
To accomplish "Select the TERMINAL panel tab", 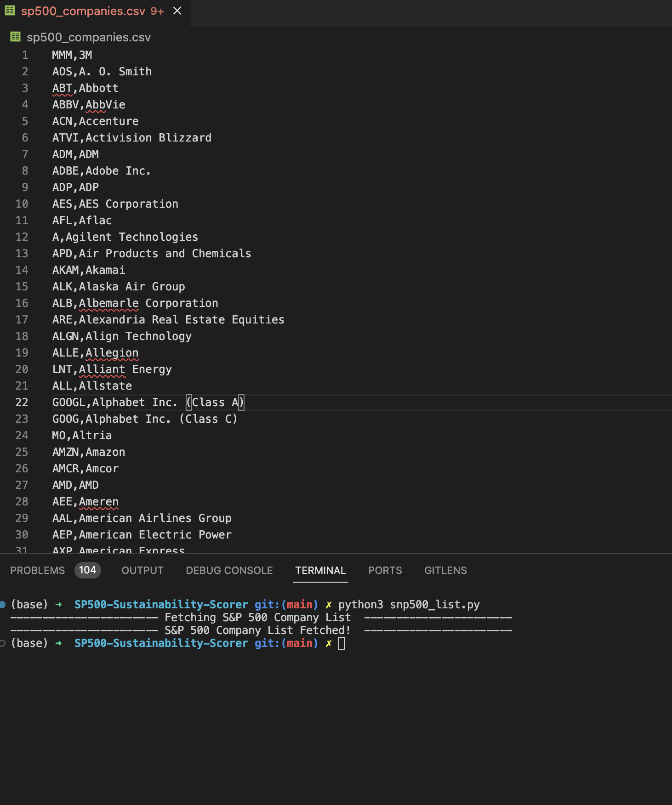I will (x=320, y=570).
